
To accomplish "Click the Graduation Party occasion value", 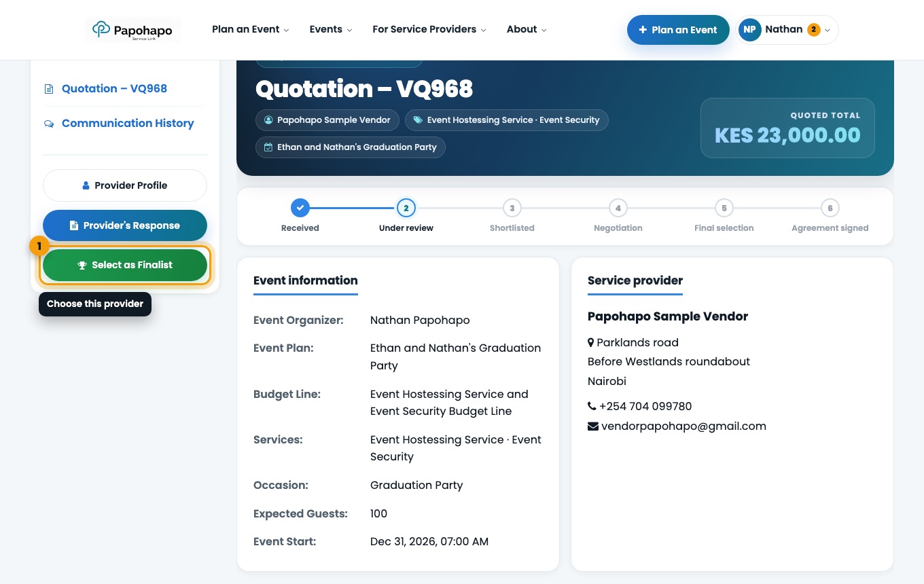I will (x=416, y=486).
